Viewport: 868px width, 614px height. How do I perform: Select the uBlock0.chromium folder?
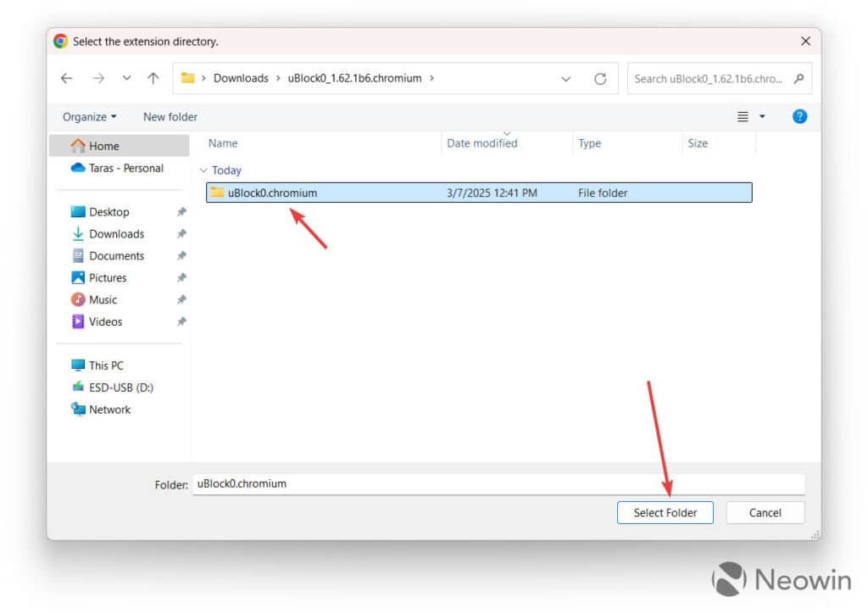(479, 193)
